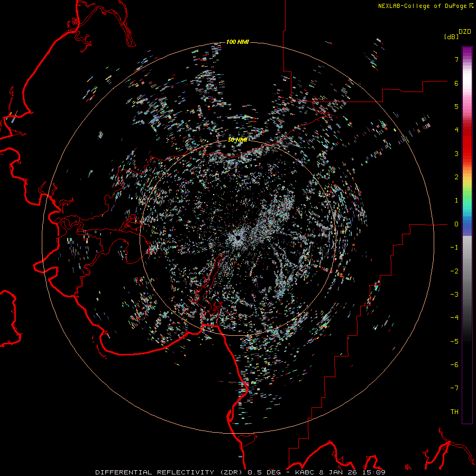Click the [dB] unit label
This screenshot has width=476, height=476.
pos(451,37)
